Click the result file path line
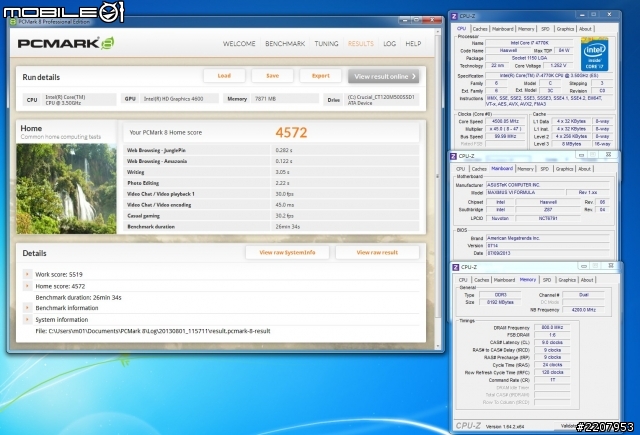Screen dimensions: 640x435 pos(153,331)
